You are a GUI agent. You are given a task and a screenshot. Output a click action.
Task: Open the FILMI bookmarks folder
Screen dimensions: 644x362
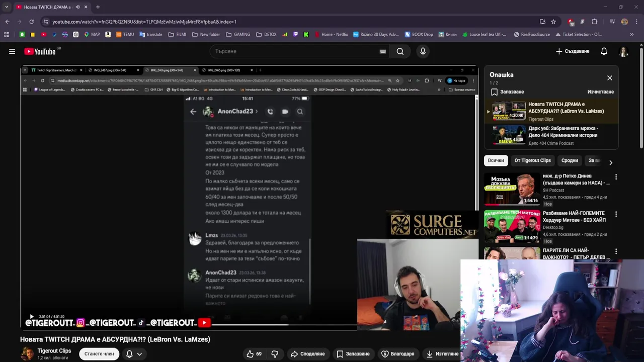click(177, 35)
